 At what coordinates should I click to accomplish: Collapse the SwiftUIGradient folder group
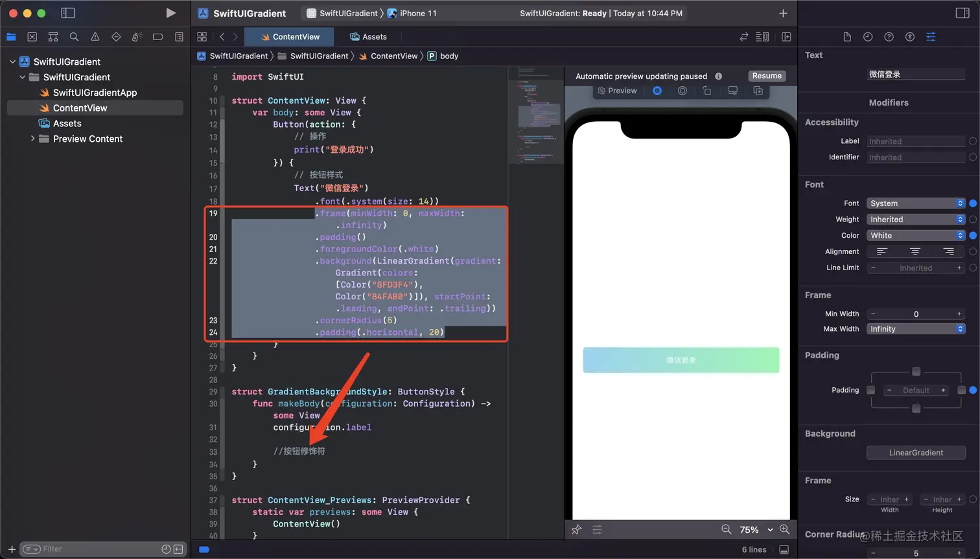click(x=23, y=77)
